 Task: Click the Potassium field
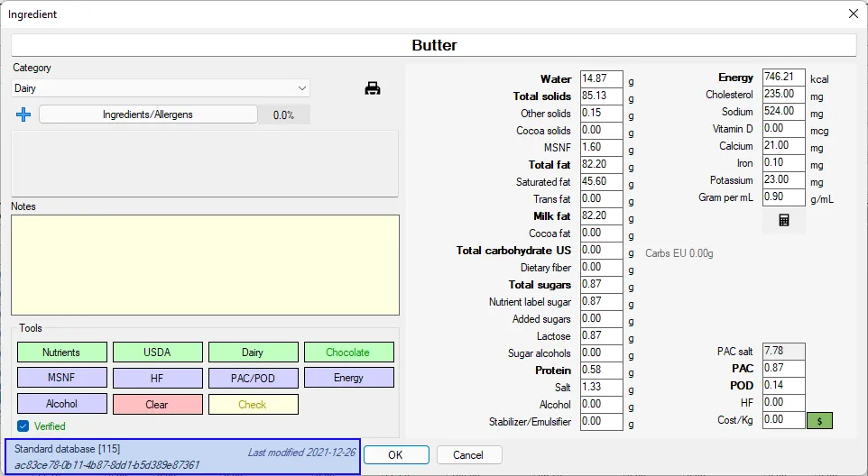(783, 180)
